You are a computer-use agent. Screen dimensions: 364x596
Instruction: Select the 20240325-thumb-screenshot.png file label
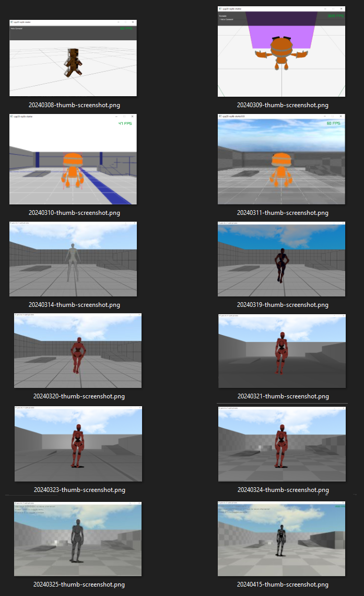pyautogui.click(x=79, y=584)
